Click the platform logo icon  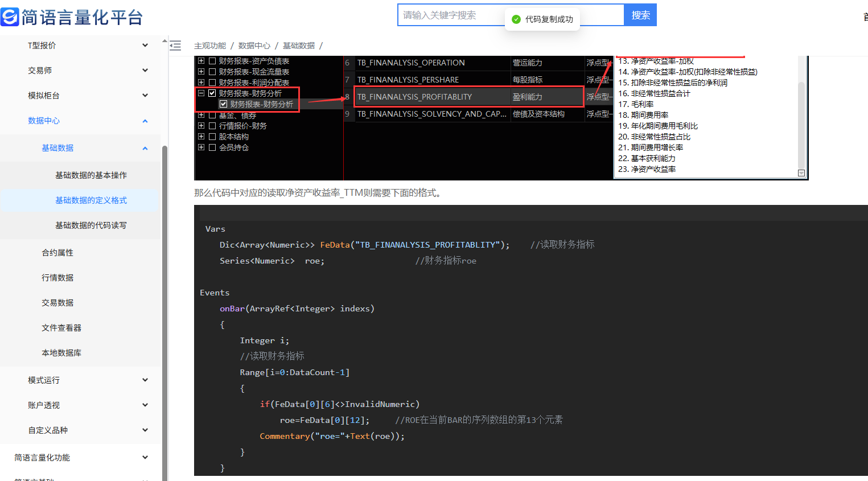point(10,17)
